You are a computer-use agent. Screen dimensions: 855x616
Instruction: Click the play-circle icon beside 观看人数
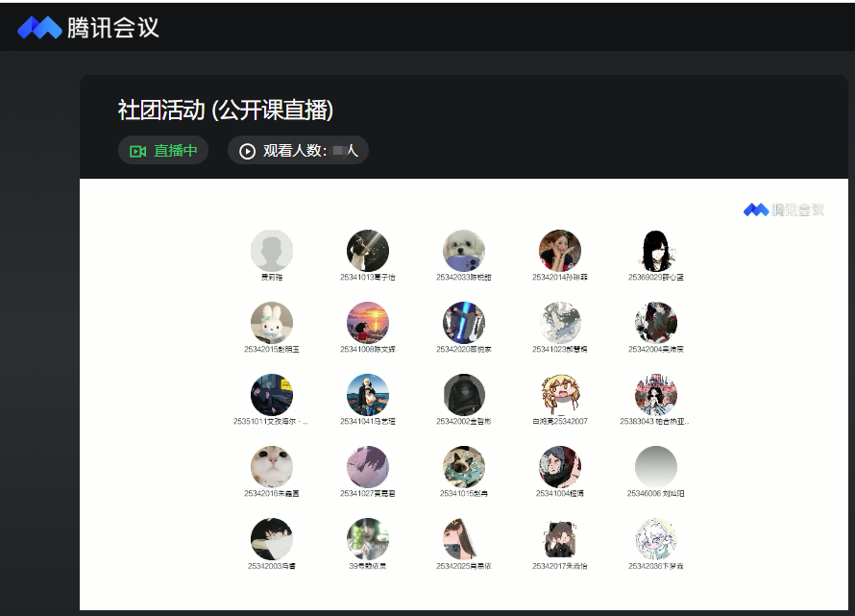point(247,151)
